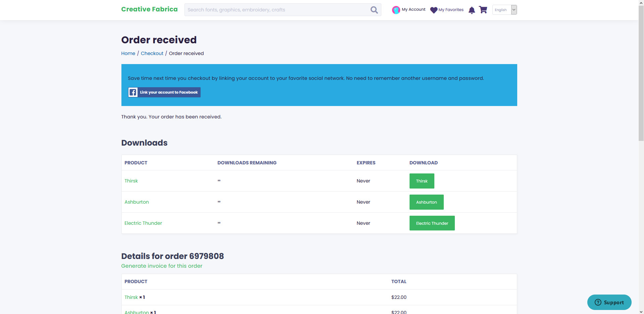
Task: Click the My Favorites heart icon
Action: [x=434, y=10]
